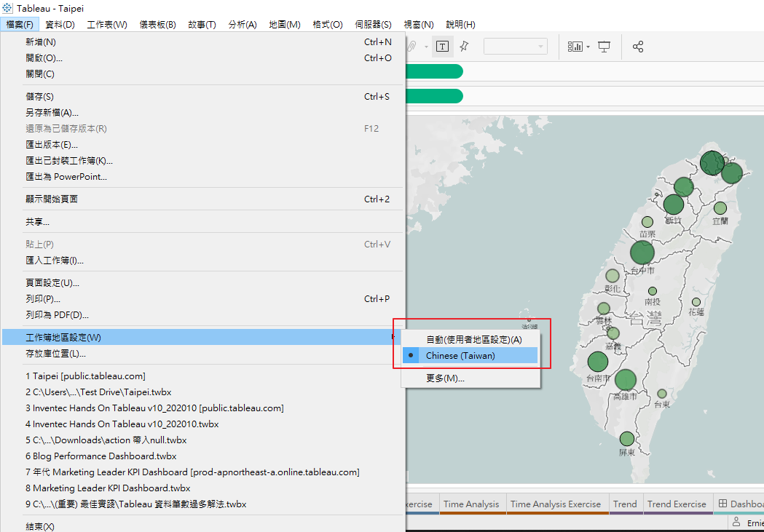This screenshot has width=764, height=532.
Task: Open recent 8 Marketing Leader KPI Dashboard.twbx
Action: 202,488
